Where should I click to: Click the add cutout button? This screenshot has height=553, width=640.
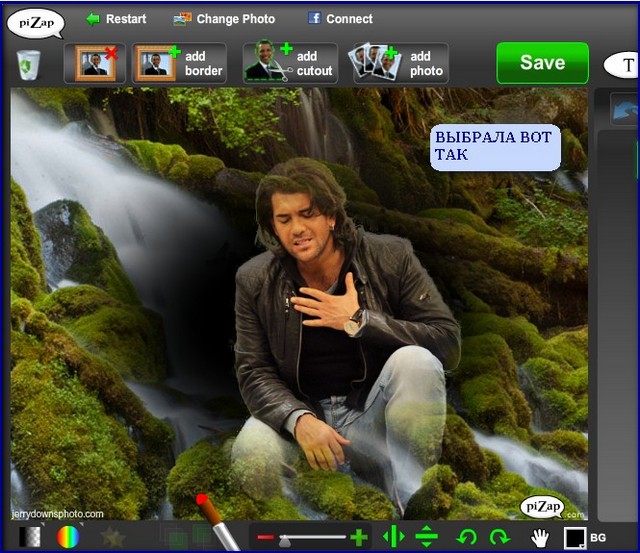pyautogui.click(x=290, y=63)
